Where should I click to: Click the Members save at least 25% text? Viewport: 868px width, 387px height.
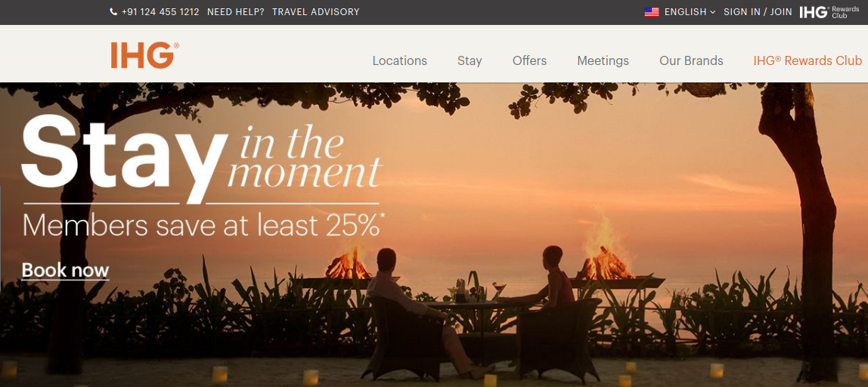[x=203, y=226]
